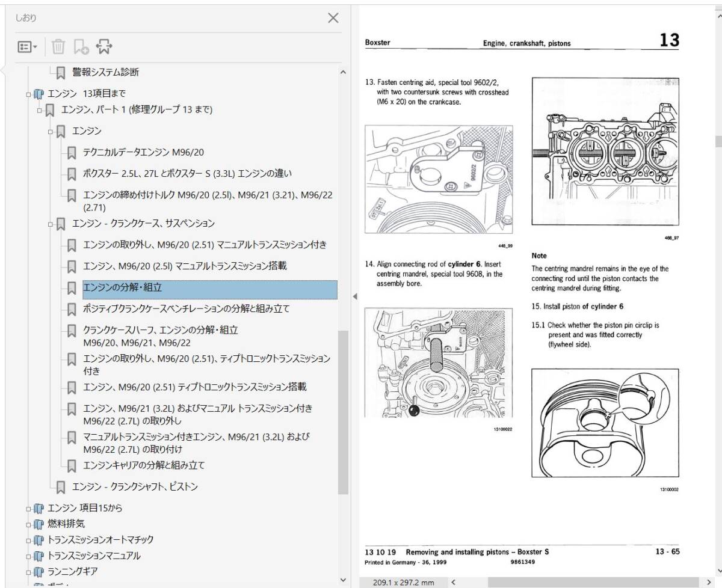This screenshot has height=588, width=722.
Task: Click horizontal scrollbar left arrow
Action: pos(453,582)
